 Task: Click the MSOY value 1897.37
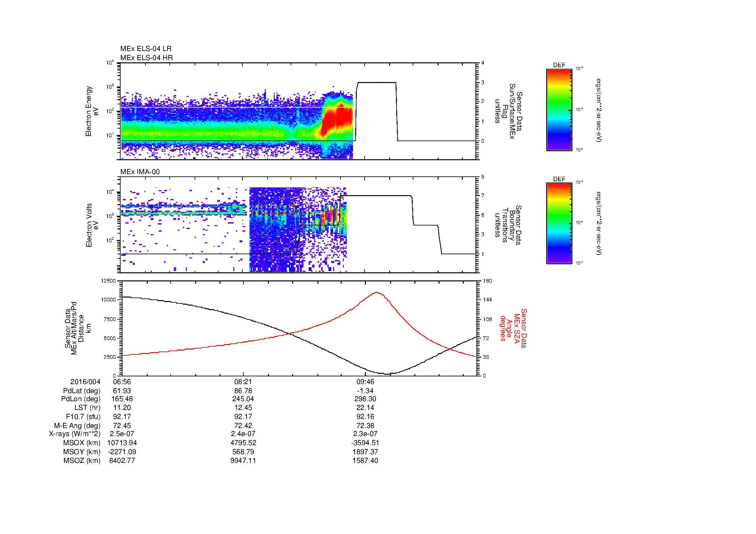[365, 452]
